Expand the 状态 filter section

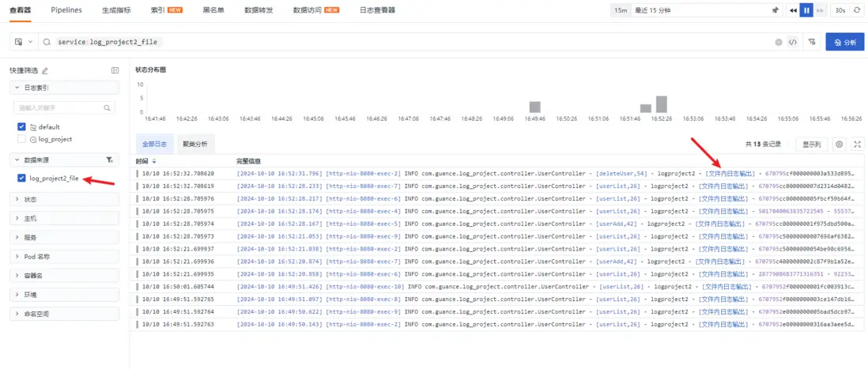point(64,199)
